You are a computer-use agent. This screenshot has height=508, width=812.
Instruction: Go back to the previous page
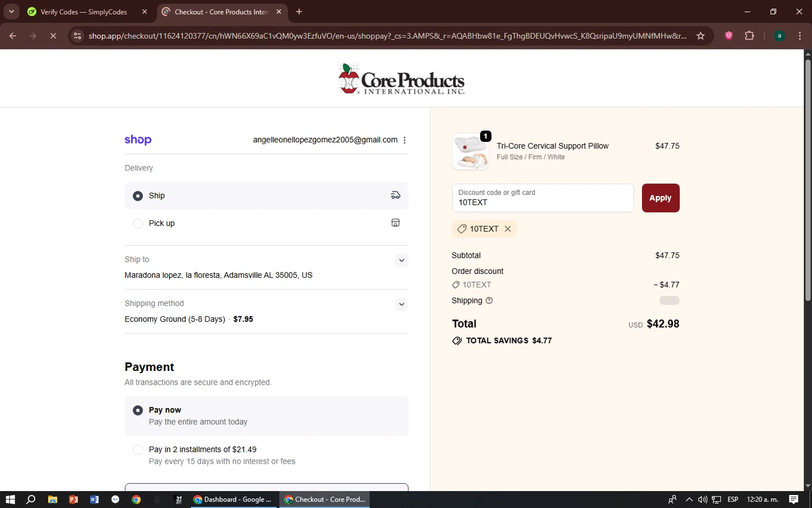pos(13,36)
